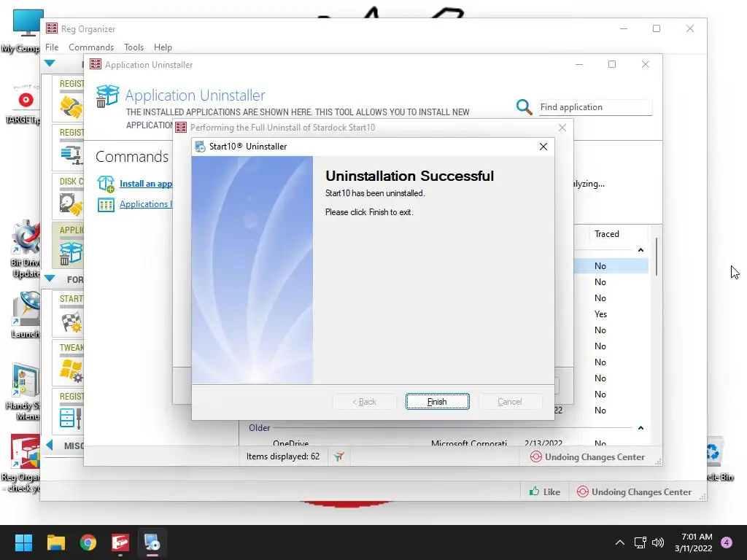This screenshot has height=560, width=747.
Task: Click the magnifier search icon
Action: click(524, 106)
